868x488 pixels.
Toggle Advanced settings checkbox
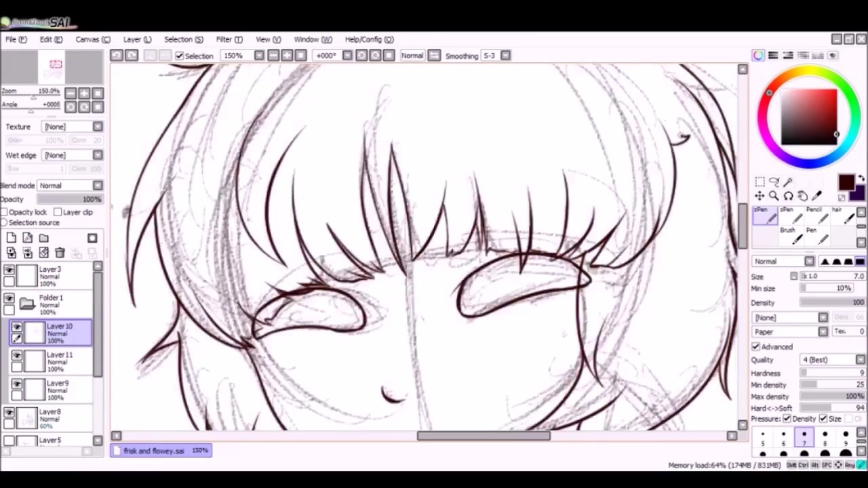756,347
